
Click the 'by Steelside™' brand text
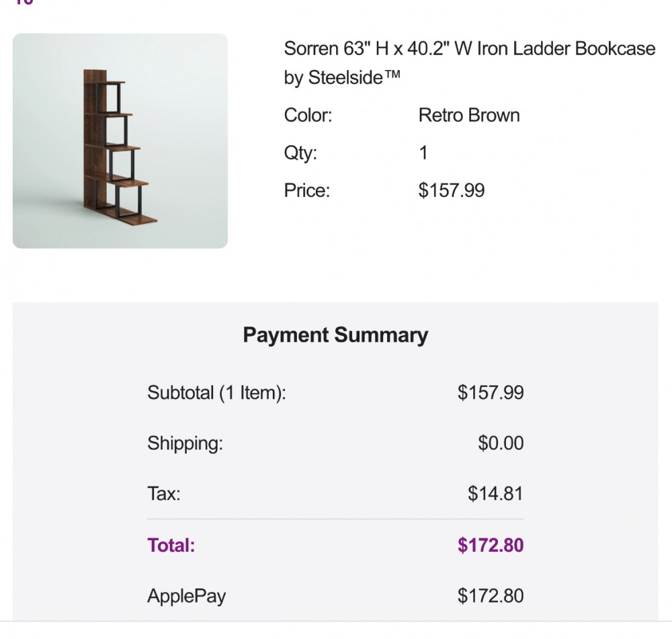(x=342, y=78)
